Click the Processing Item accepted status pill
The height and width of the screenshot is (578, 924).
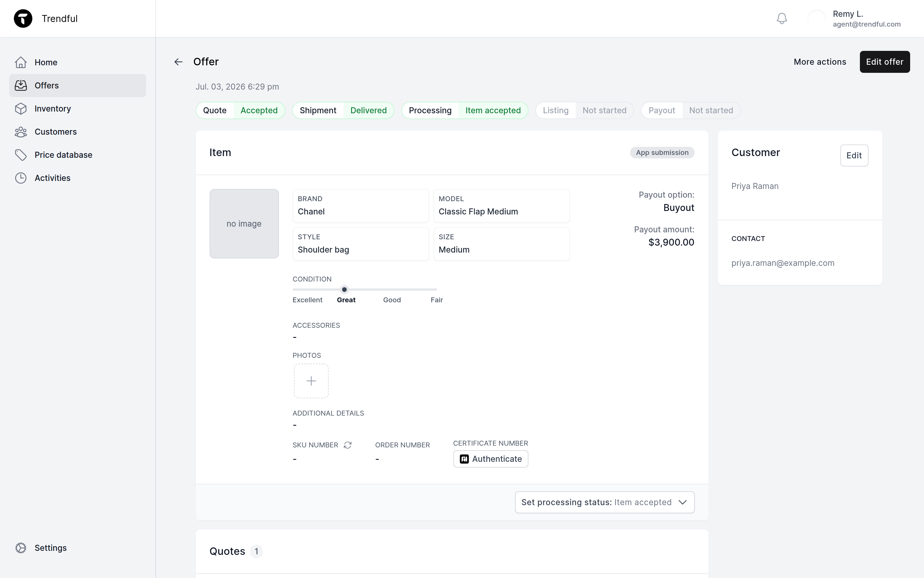click(465, 110)
